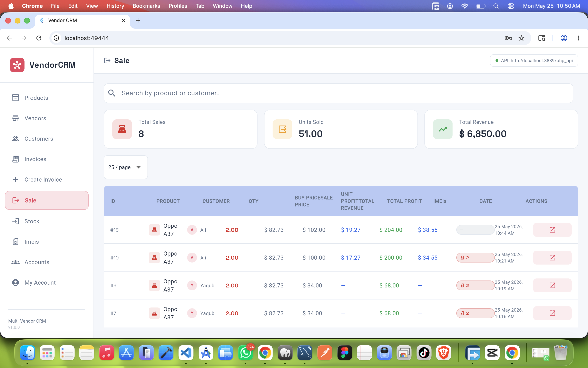Image resolution: width=588 pixels, height=368 pixels.
Task: Open the View menu in menu bar
Action: point(92,6)
